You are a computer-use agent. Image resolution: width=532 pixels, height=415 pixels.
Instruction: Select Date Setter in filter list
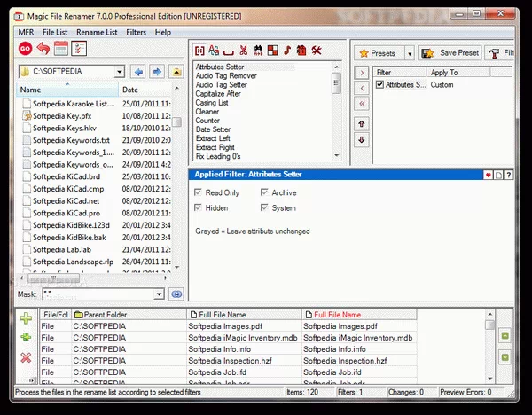pyautogui.click(x=213, y=129)
